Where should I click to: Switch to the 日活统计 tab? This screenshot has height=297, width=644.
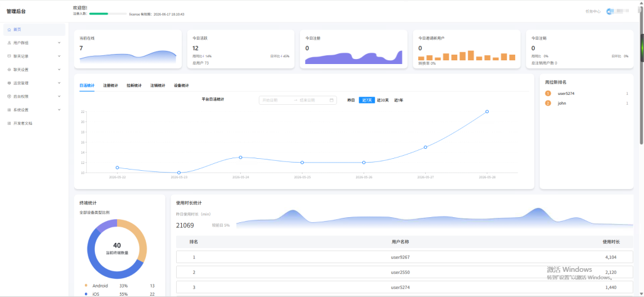click(x=87, y=86)
